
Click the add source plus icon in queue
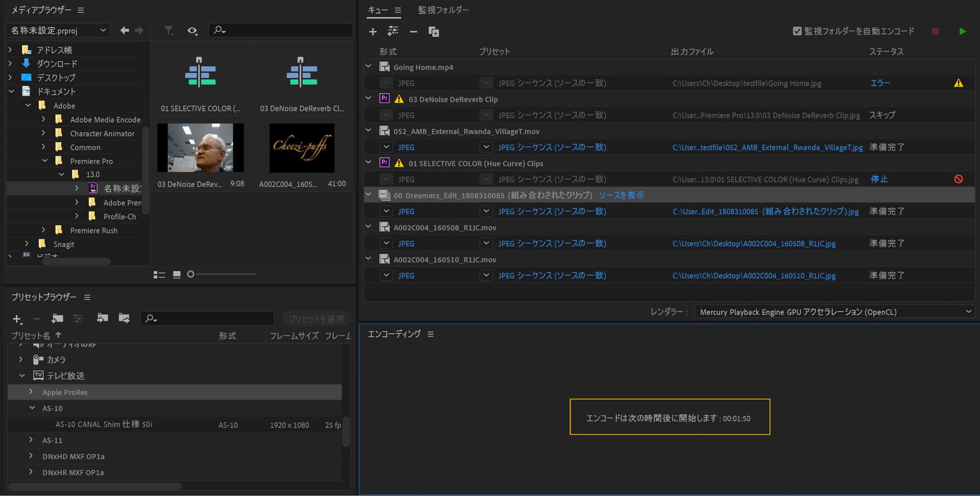pyautogui.click(x=373, y=32)
